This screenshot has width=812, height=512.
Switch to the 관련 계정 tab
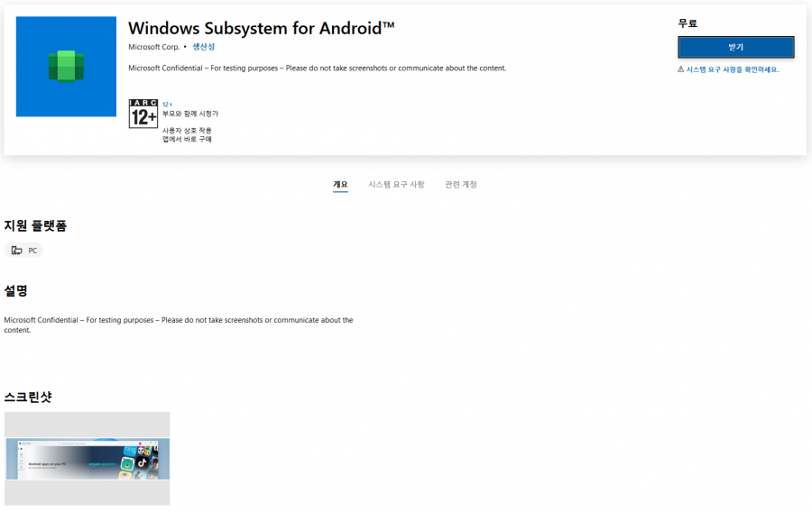click(x=461, y=185)
